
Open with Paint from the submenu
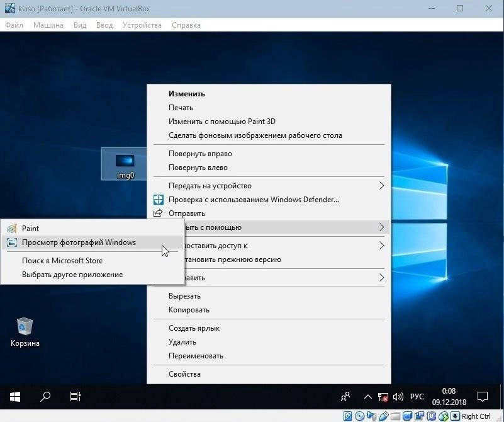pos(92,229)
